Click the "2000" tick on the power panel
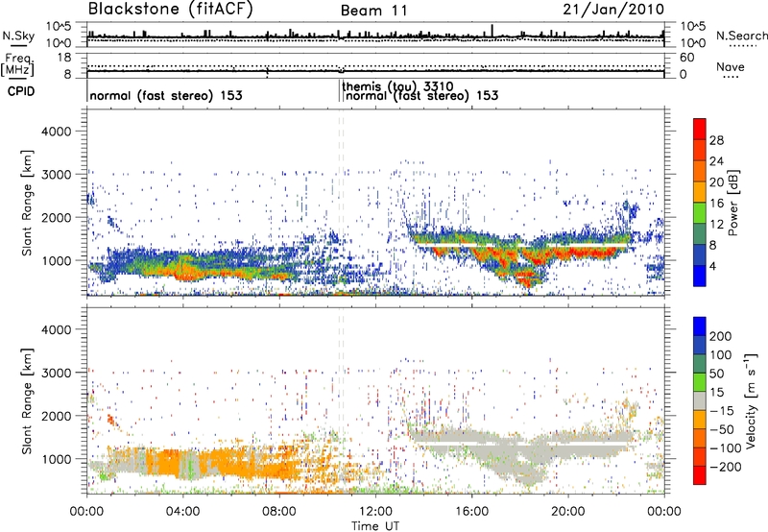This screenshot has height=532, width=768. pyautogui.click(x=57, y=217)
